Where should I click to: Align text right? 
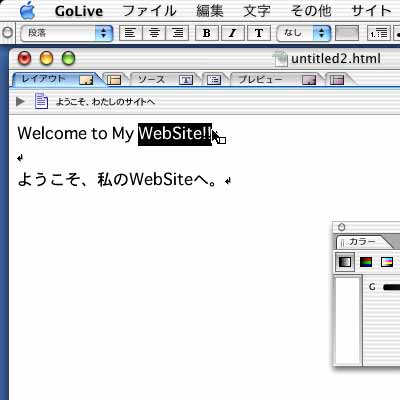177,33
